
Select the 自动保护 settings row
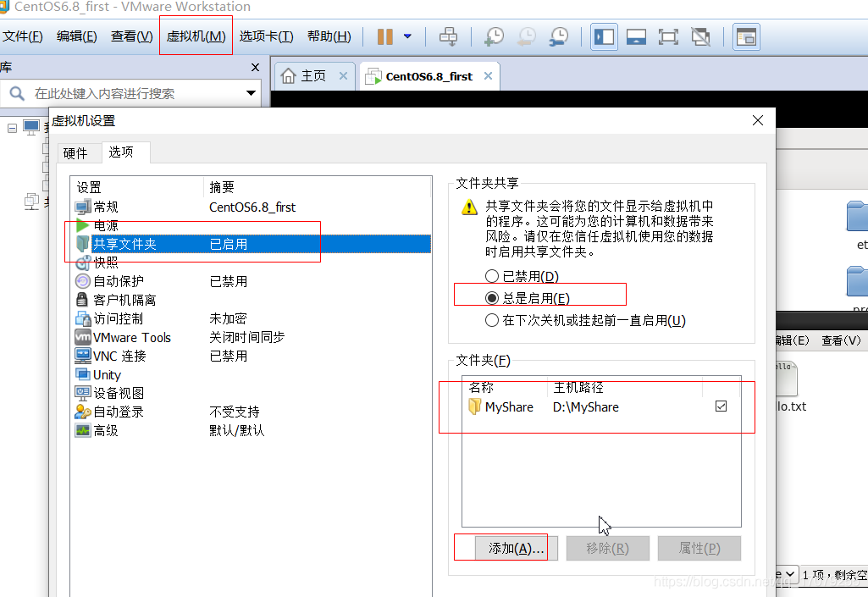[x=252, y=281]
